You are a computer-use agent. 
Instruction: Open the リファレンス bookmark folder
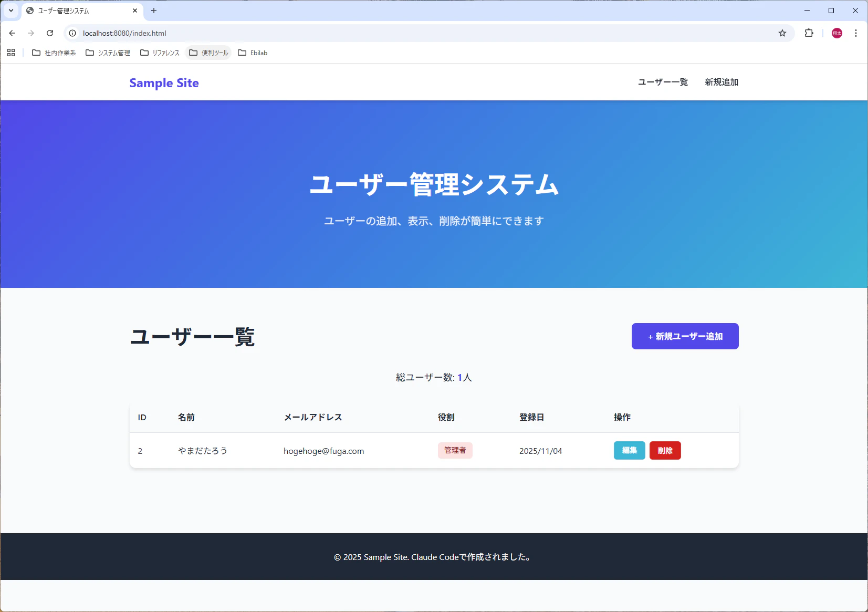tap(160, 53)
